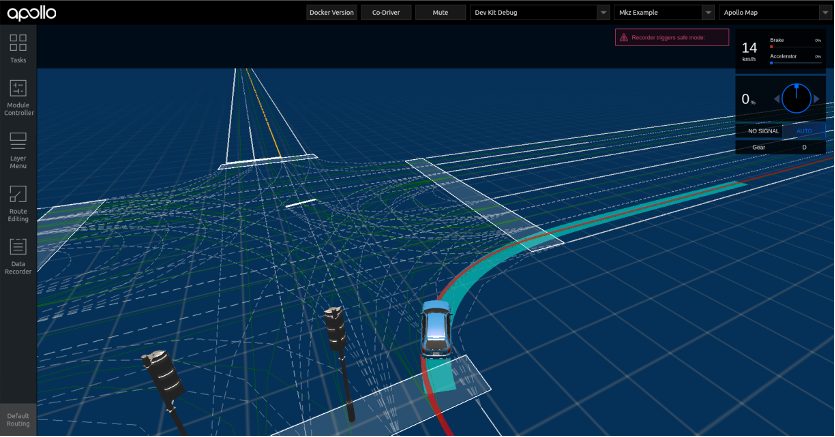The height and width of the screenshot is (437, 835).
Task: Click the AUTO driving mode indicator
Action: click(804, 131)
